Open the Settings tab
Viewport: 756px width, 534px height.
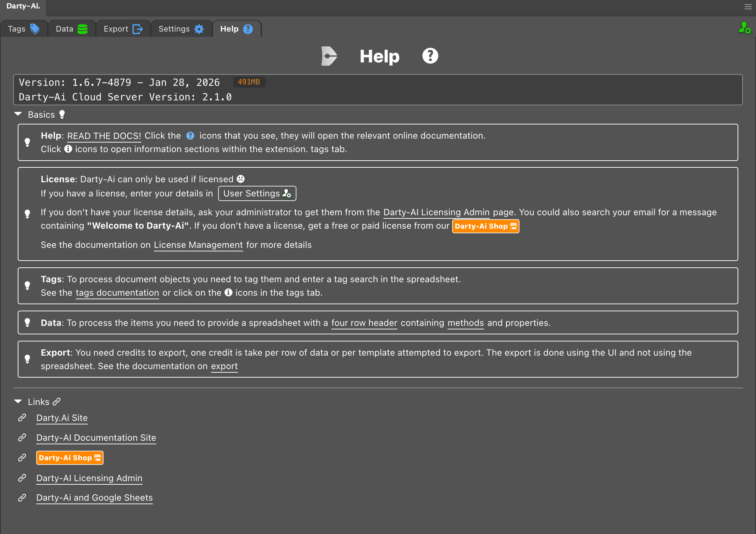pos(181,29)
